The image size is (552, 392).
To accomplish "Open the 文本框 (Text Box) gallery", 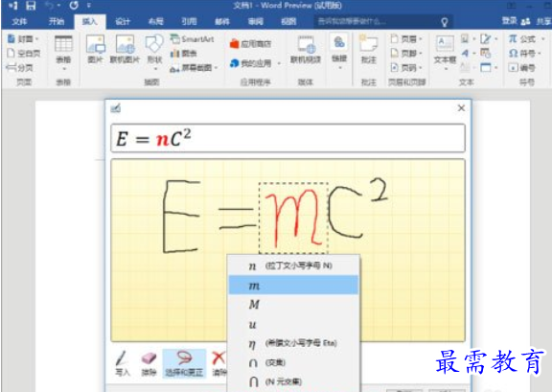I will coord(445,52).
